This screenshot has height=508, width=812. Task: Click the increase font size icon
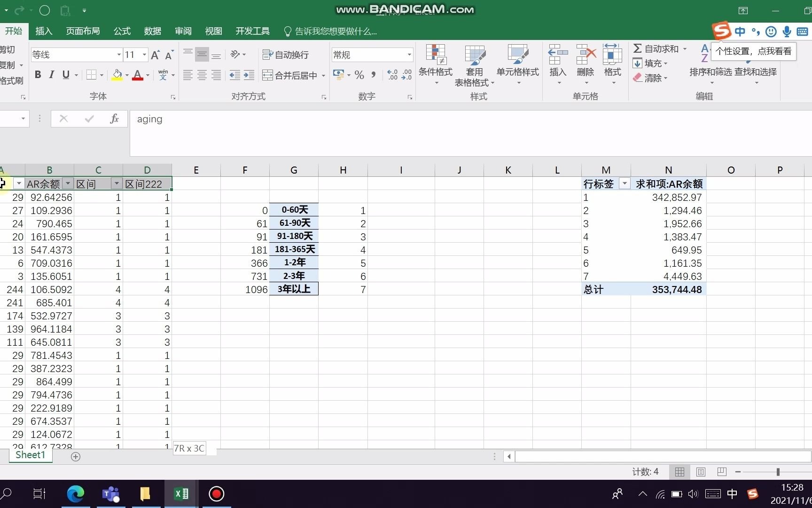tap(155, 55)
